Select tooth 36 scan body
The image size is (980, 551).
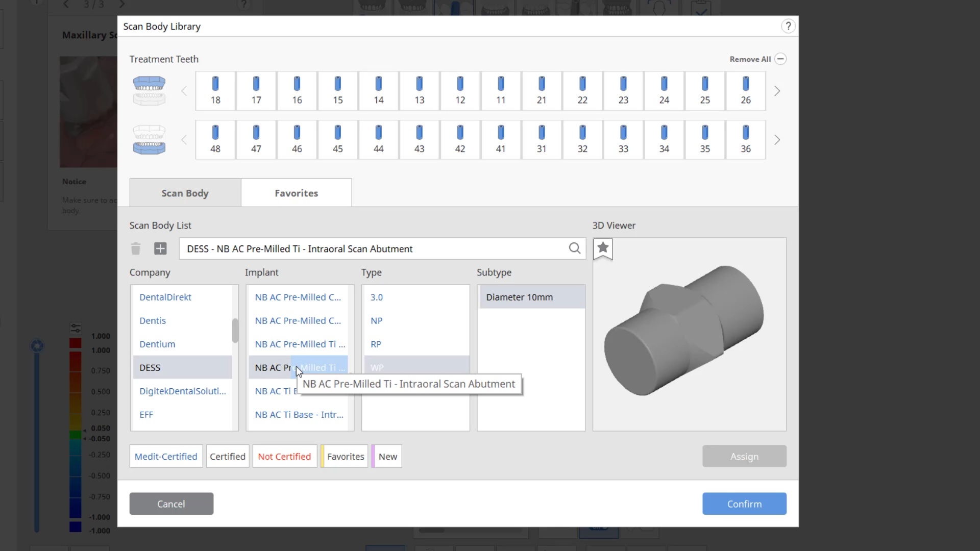745,140
